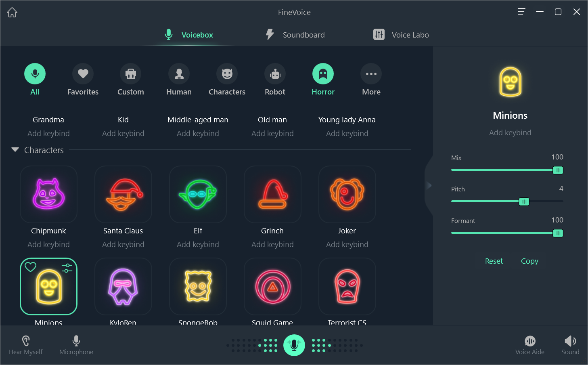Select the Robot voice category
588x365 pixels.
point(275,73)
